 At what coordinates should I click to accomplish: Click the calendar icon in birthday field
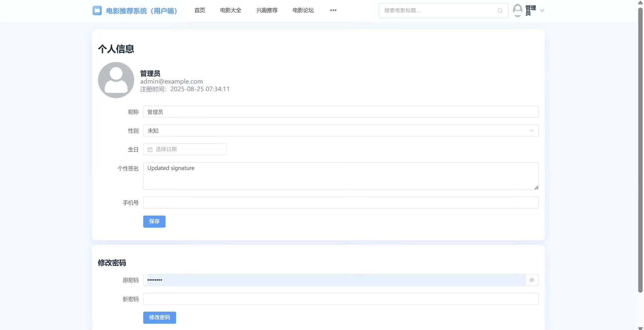coord(150,150)
